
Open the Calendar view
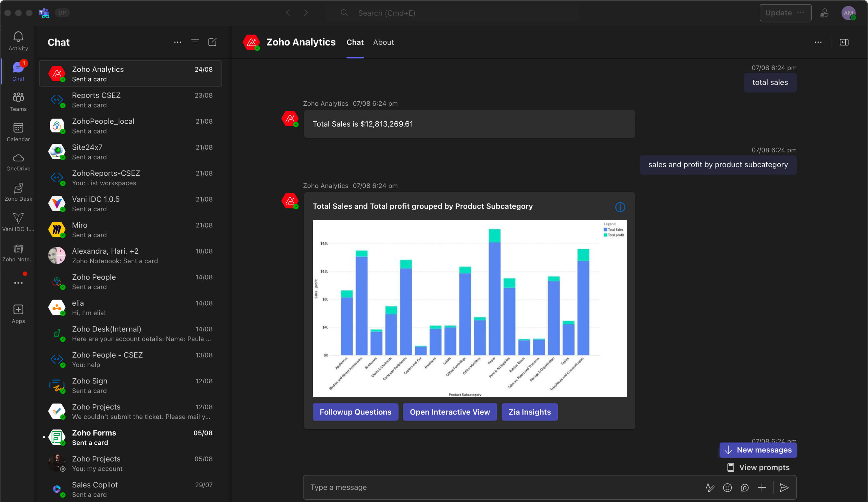(x=18, y=132)
